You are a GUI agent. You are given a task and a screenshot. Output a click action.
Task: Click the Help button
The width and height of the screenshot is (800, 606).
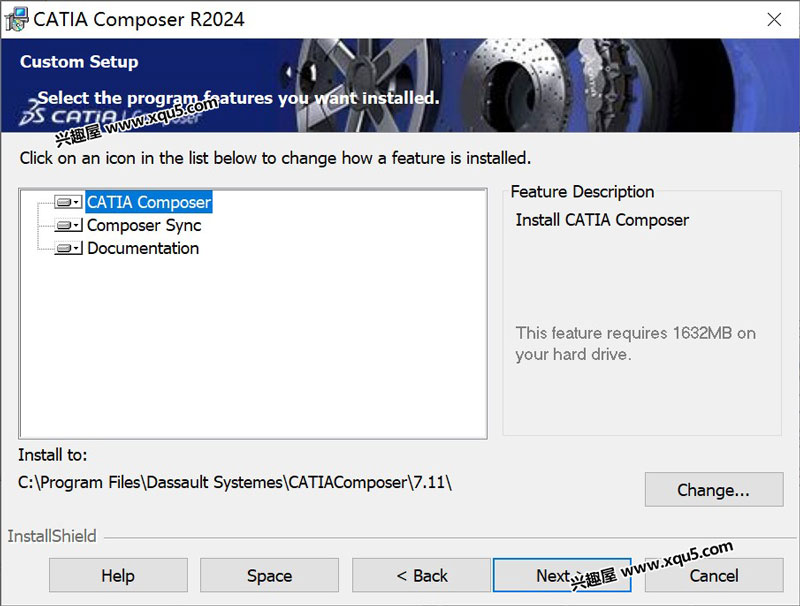[118, 575]
